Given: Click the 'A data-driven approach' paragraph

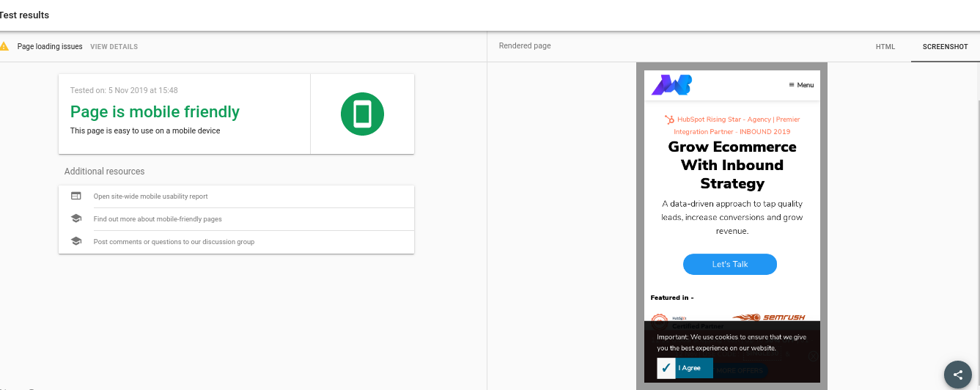Looking at the screenshot, I should (x=732, y=217).
